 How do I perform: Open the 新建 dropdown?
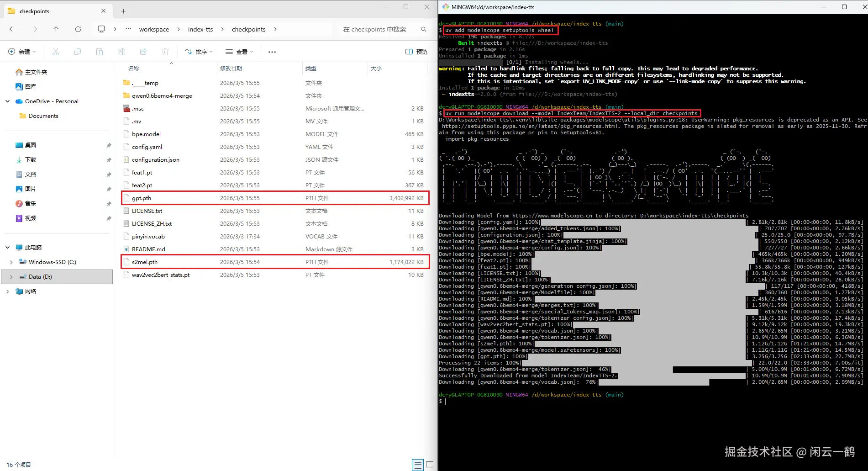pos(22,52)
